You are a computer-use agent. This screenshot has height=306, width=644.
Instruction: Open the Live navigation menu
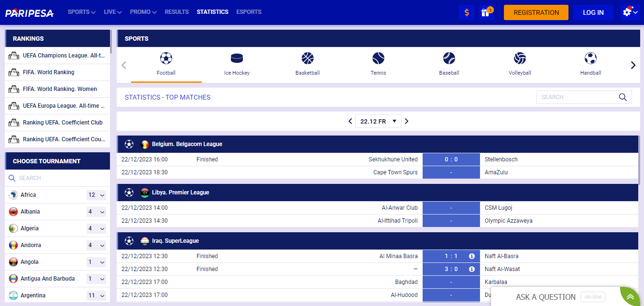[113, 12]
